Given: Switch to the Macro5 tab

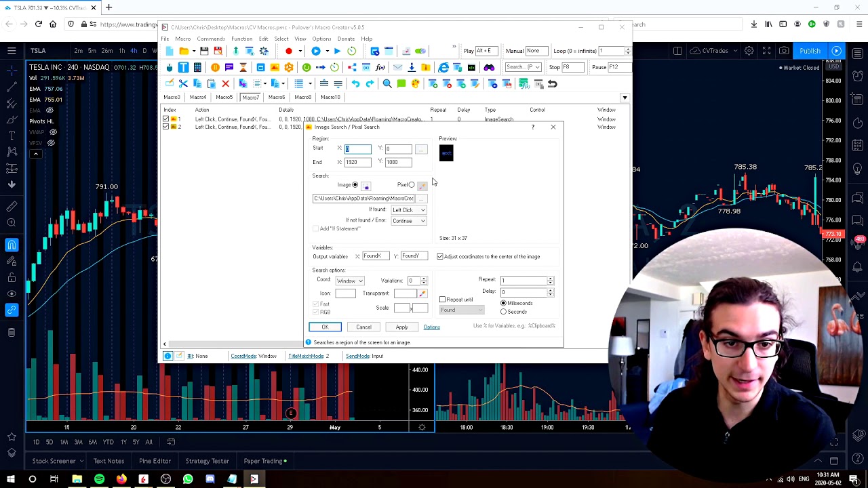Looking at the screenshot, I should point(224,97).
